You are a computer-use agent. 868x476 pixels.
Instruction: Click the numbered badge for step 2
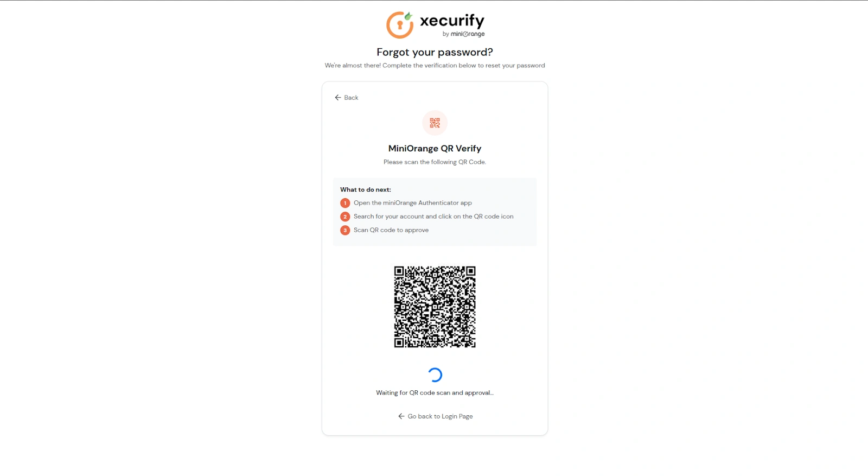(345, 217)
